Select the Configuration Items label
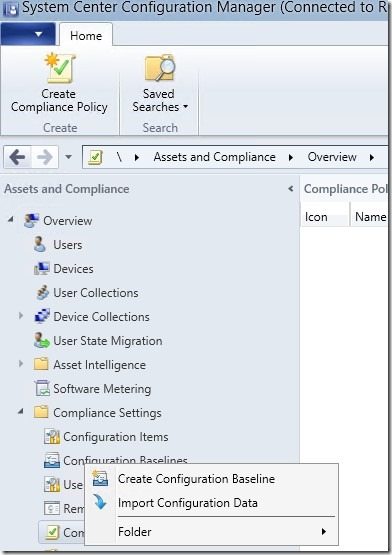The image size is (392, 555). coord(116,437)
